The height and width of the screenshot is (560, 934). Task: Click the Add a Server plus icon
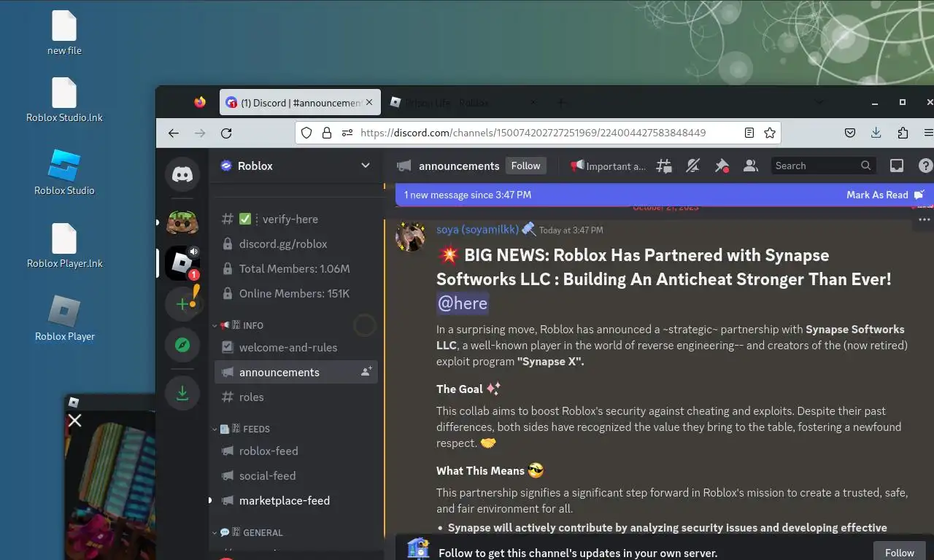point(182,303)
